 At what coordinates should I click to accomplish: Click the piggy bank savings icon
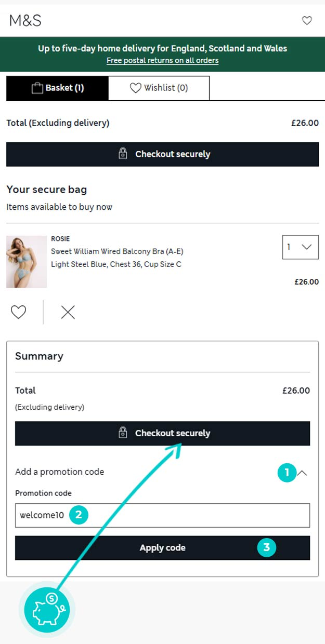click(47, 609)
